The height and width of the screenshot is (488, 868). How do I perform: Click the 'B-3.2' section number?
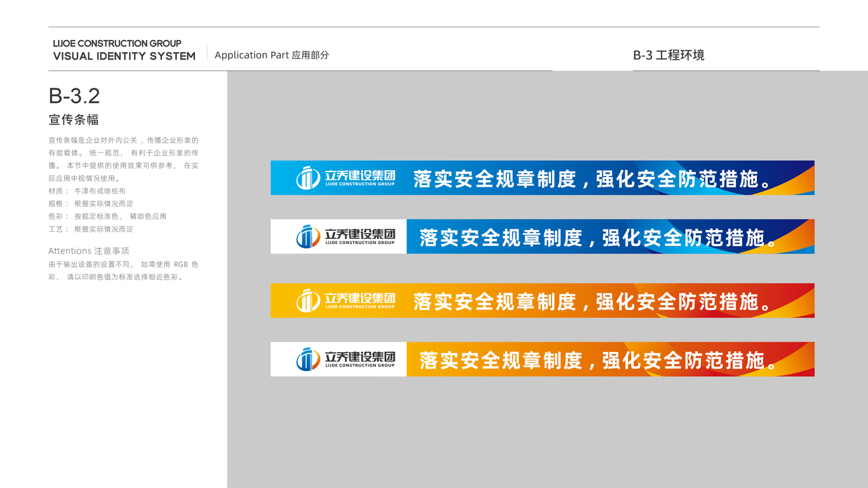coord(74,96)
